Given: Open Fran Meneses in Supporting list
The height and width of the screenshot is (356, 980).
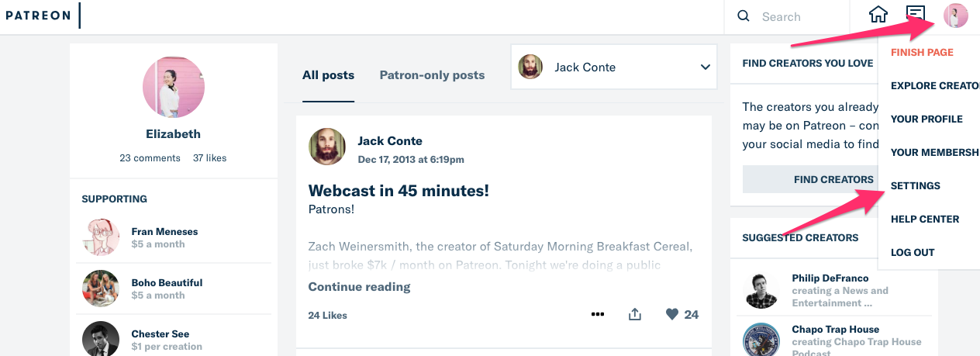Looking at the screenshot, I should [164, 232].
